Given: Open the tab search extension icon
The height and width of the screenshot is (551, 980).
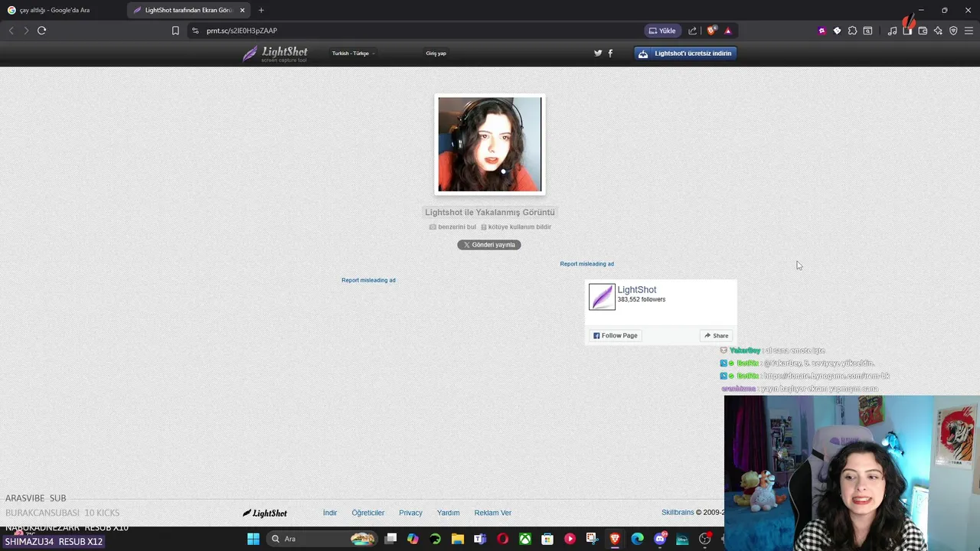Looking at the screenshot, I should pyautogui.click(x=867, y=31).
